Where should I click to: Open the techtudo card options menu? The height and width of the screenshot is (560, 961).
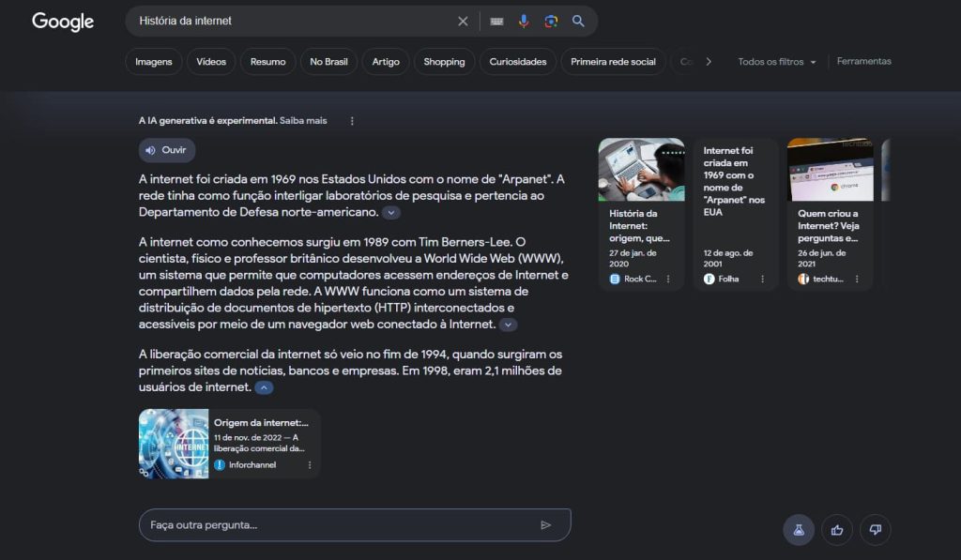857,279
